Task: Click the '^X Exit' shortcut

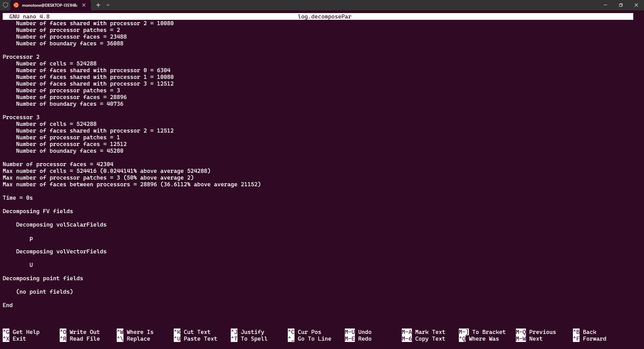Action: coord(14,339)
